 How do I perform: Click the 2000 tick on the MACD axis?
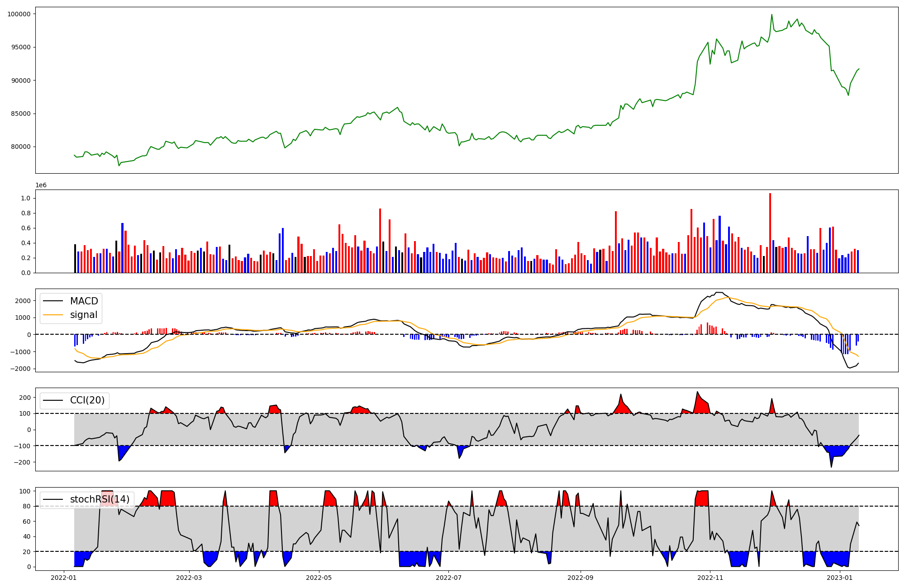23,301
